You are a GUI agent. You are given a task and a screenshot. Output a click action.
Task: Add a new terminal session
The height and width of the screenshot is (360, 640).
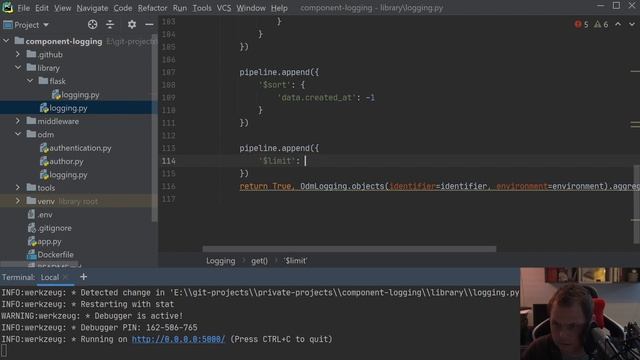83,277
